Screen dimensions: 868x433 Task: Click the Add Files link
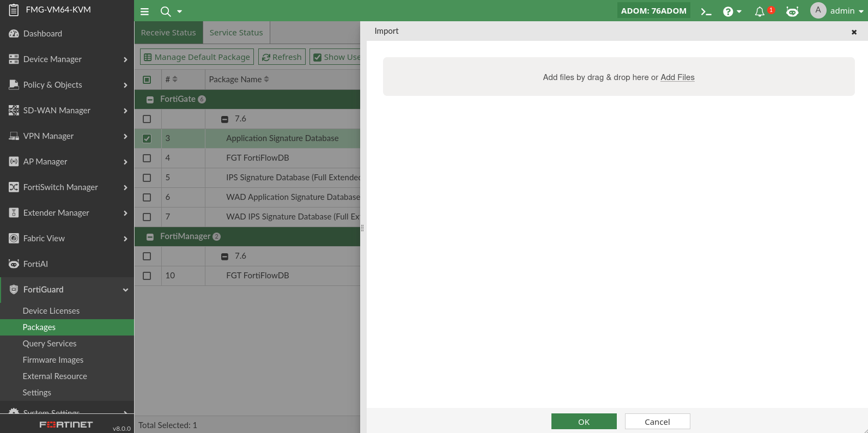click(x=677, y=77)
